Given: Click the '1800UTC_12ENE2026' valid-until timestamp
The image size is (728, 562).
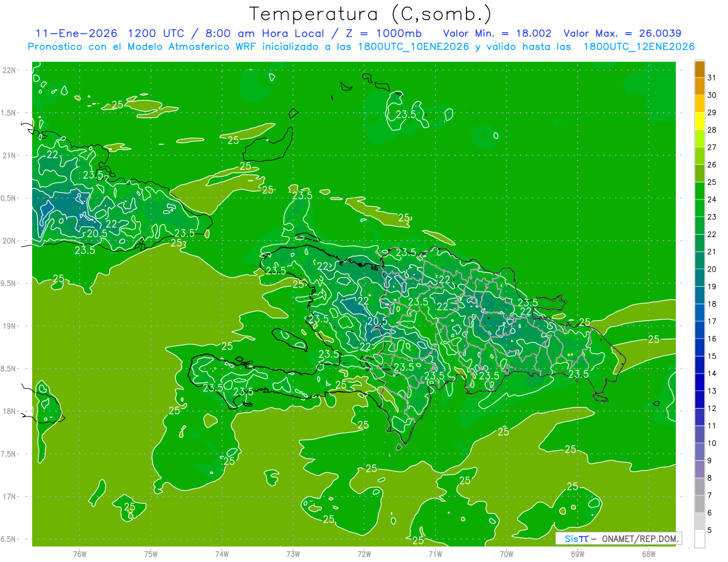Looking at the screenshot, I should tap(639, 47).
